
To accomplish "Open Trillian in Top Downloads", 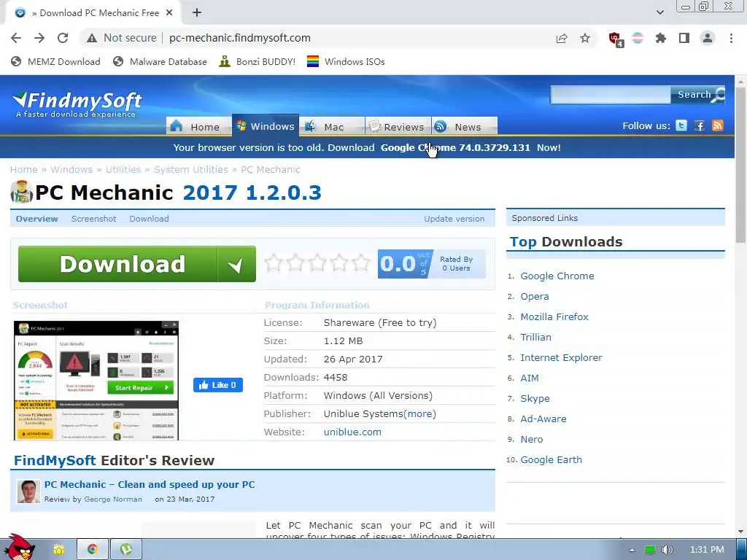I will click(536, 337).
